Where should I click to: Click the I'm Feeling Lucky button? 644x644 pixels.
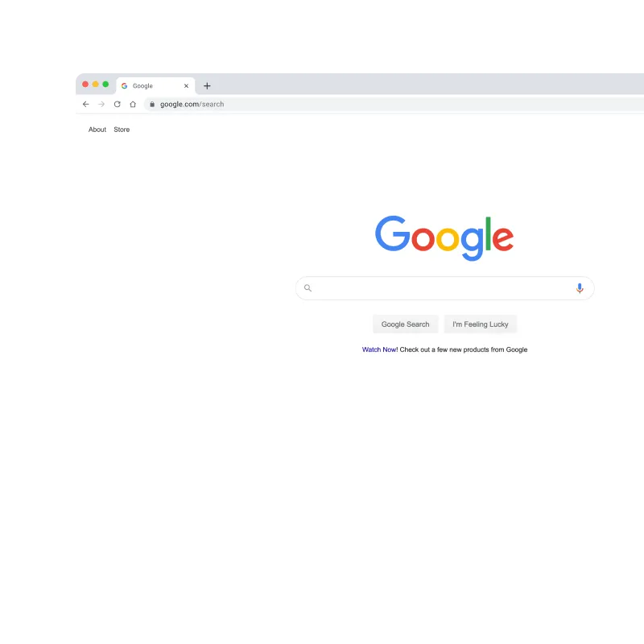click(x=480, y=324)
